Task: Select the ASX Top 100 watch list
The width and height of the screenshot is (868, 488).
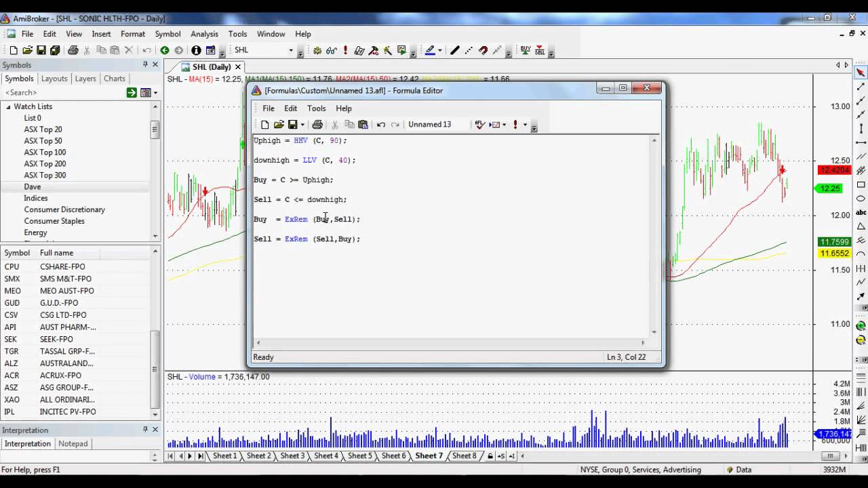Action: (x=45, y=152)
